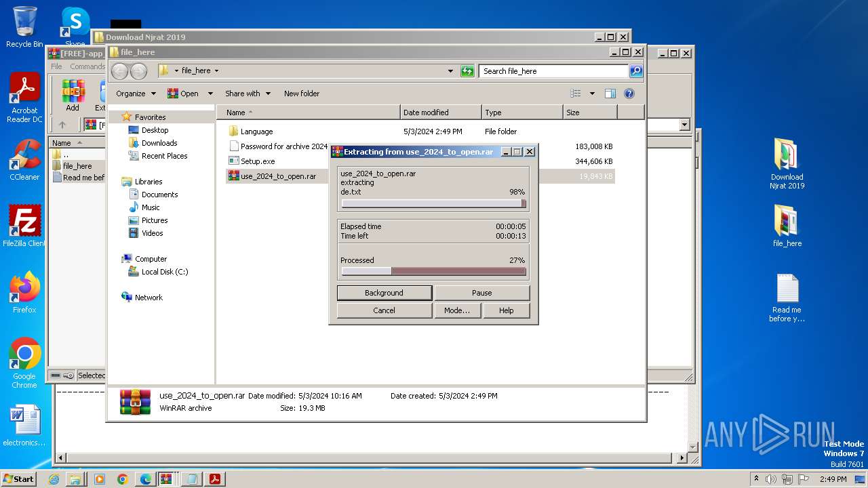Click the Processed total progress bar
Screen dimensions: 868x488
(433, 271)
